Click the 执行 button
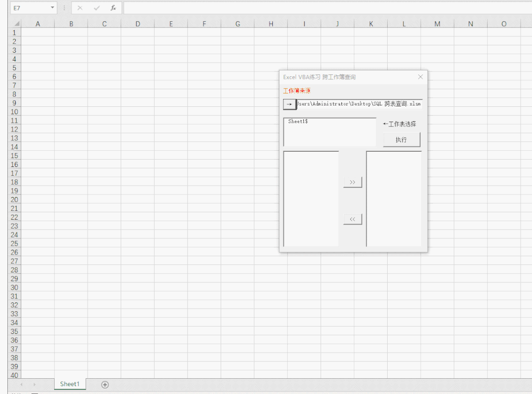The width and height of the screenshot is (532, 394). [x=401, y=139]
